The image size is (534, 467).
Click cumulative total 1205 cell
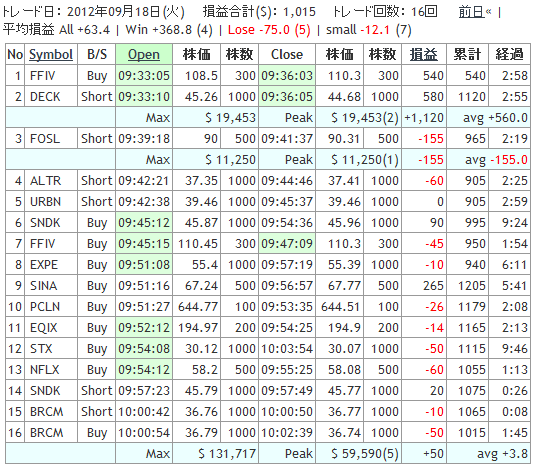tap(468, 286)
